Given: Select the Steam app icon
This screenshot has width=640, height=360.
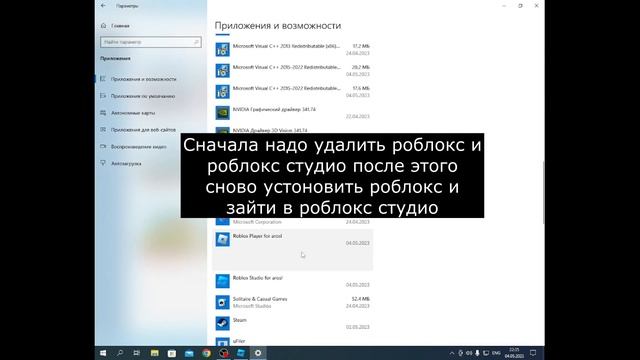Looking at the screenshot, I should point(222,323).
